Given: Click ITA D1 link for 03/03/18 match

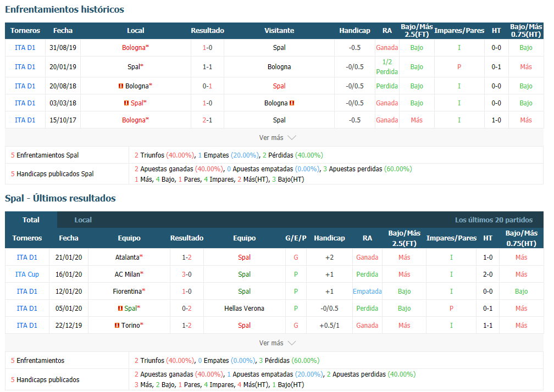Looking at the screenshot, I should pos(25,103).
